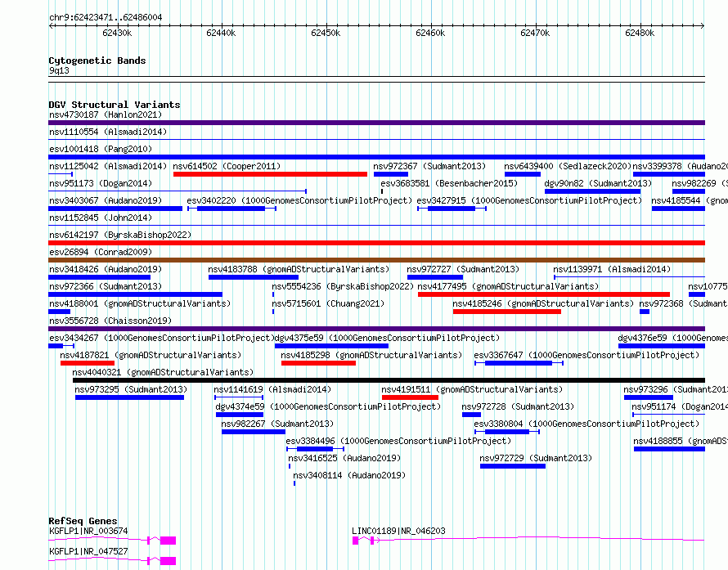The width and height of the screenshot is (728, 570).
Task: Click the black nsv4040321 variant bar
Action: click(389, 380)
